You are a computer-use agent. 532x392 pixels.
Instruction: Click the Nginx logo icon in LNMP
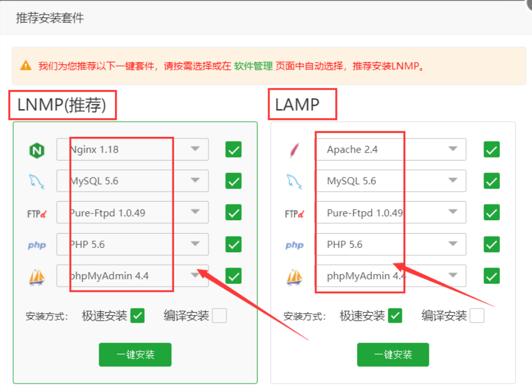pyautogui.click(x=37, y=150)
